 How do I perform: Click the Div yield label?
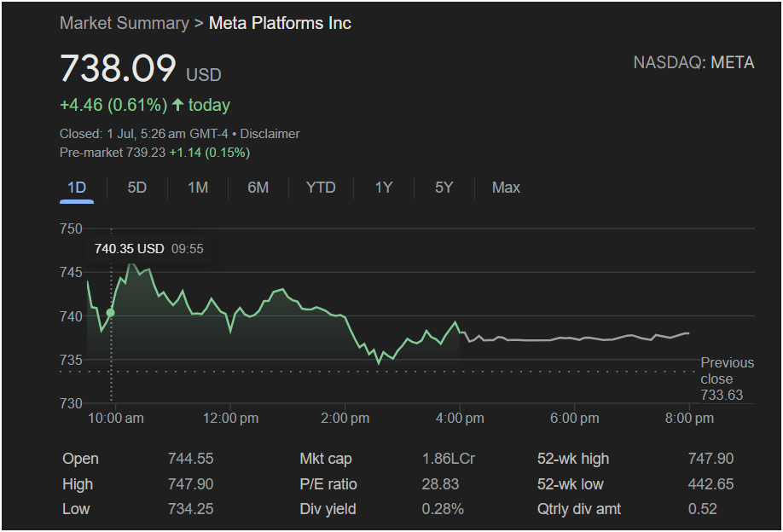(328, 509)
